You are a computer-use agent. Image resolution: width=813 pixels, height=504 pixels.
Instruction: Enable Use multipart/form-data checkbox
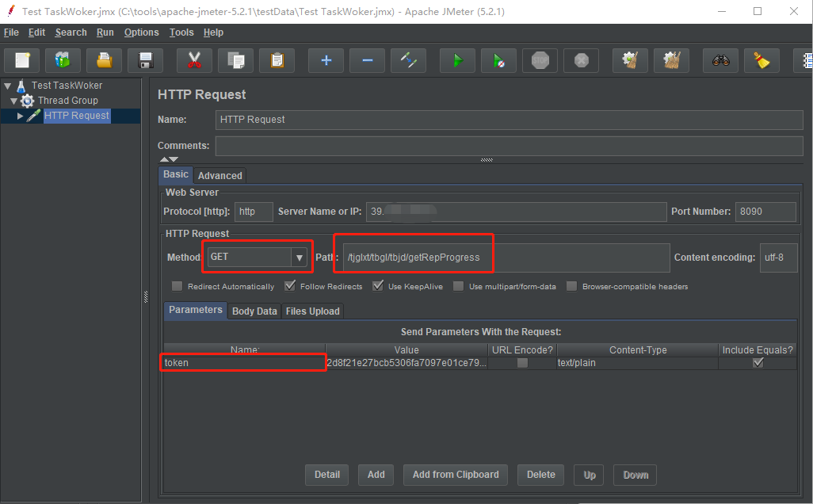coord(458,286)
